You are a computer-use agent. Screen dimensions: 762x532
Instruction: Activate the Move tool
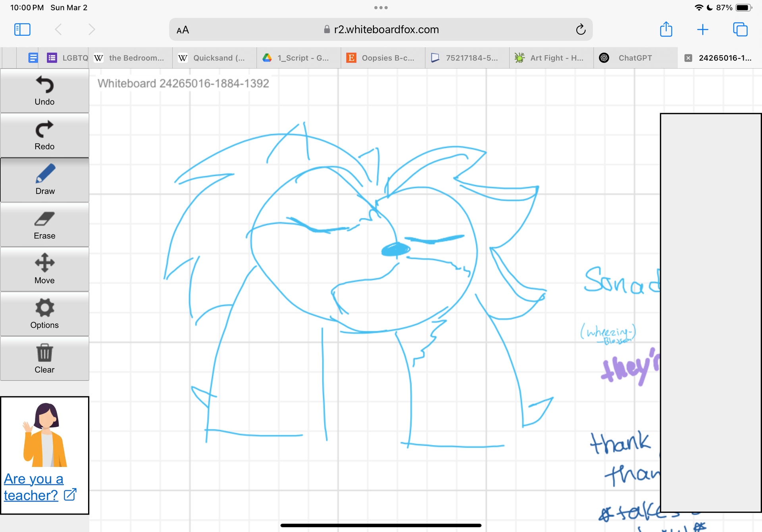coord(44,269)
